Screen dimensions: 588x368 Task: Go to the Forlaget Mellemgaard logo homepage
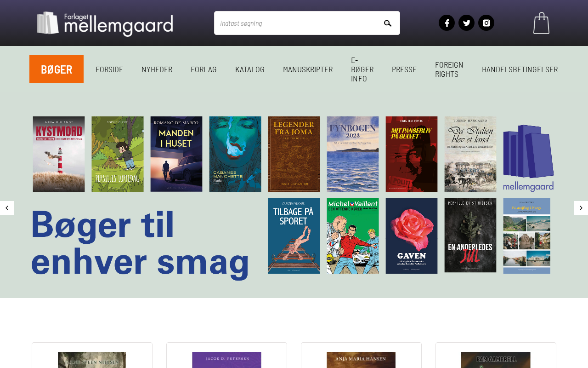point(105,23)
